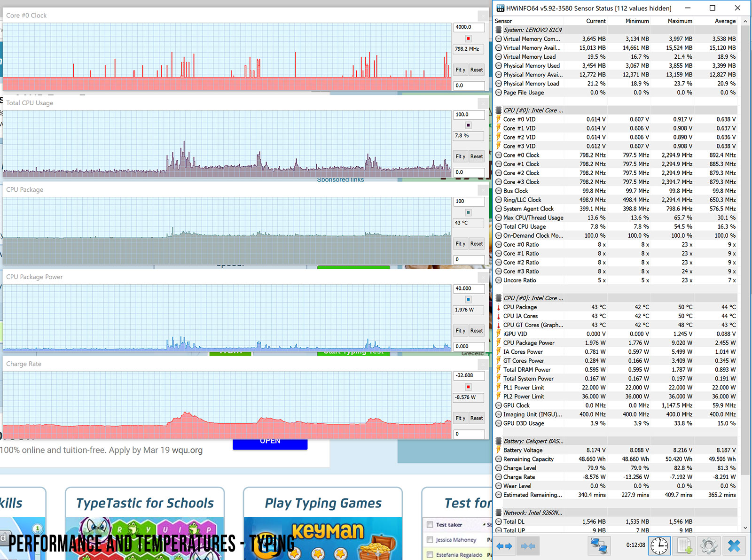Select the On-Demand Clock Mo... row
Image resolution: width=752 pixels, height=560 pixels.
pyautogui.click(x=616, y=235)
